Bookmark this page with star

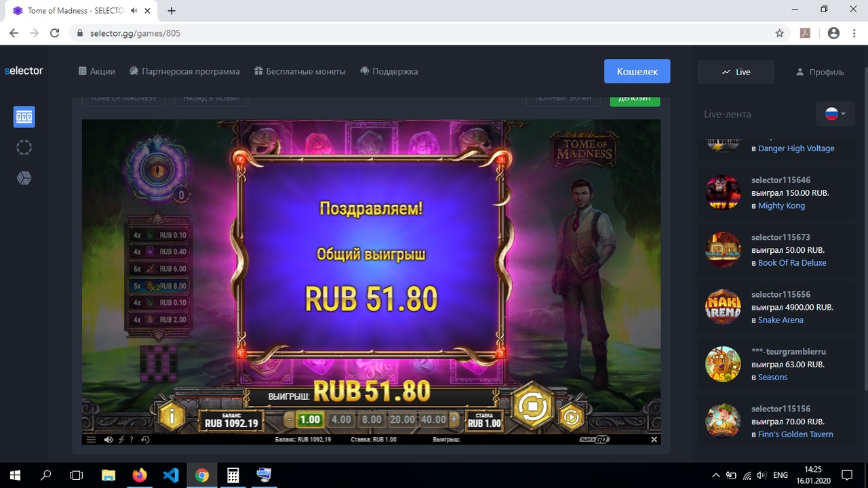pos(780,33)
